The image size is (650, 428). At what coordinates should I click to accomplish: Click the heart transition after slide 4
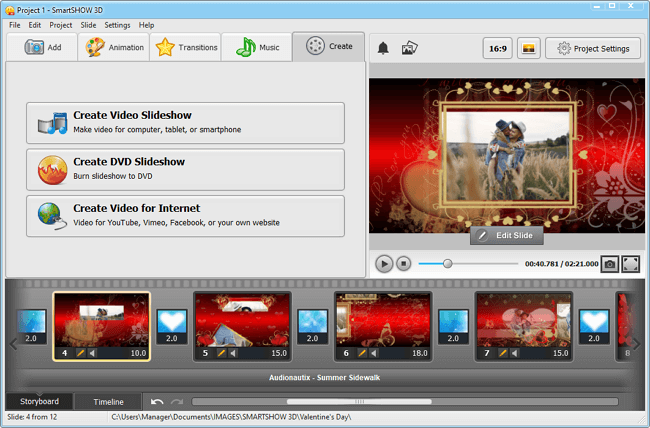172,326
